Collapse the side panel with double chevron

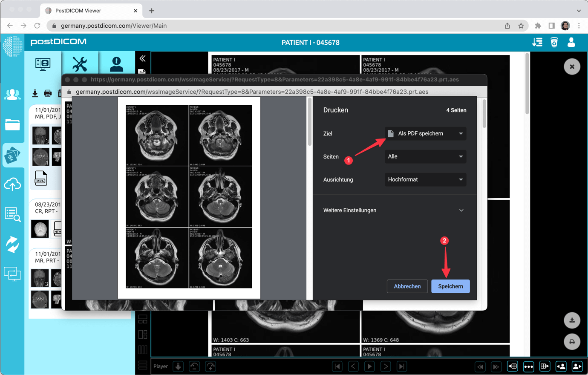(143, 58)
